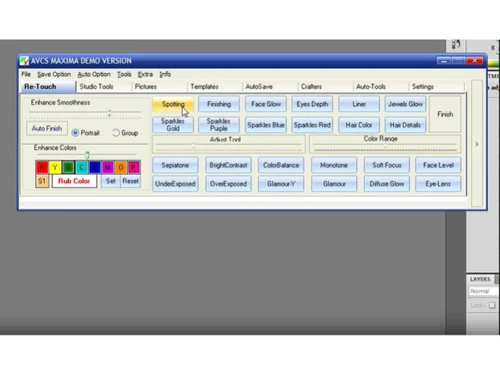Apply the Diffuse Glow effect
Screen dimensions: 500x375
387,184
